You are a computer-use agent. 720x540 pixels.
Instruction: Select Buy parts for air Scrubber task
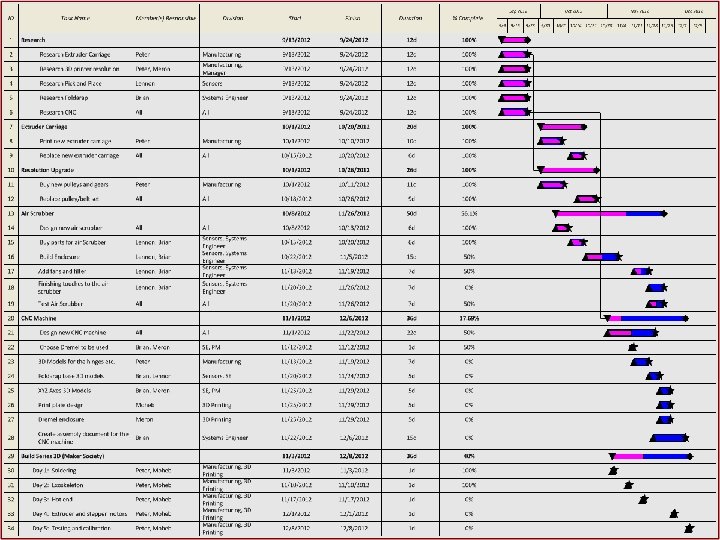click(x=73, y=242)
